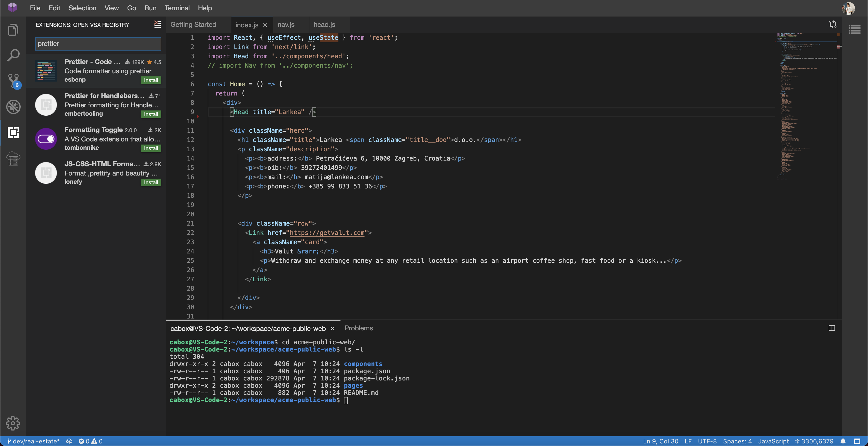
Task: Open the cloud server icon in activity bar
Action: click(13, 158)
